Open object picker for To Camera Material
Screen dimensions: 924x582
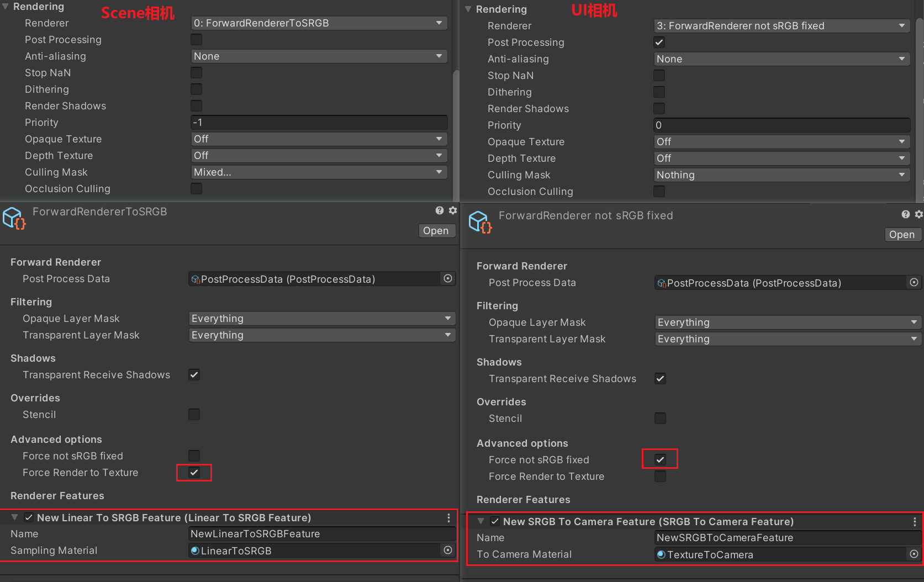coord(914,554)
